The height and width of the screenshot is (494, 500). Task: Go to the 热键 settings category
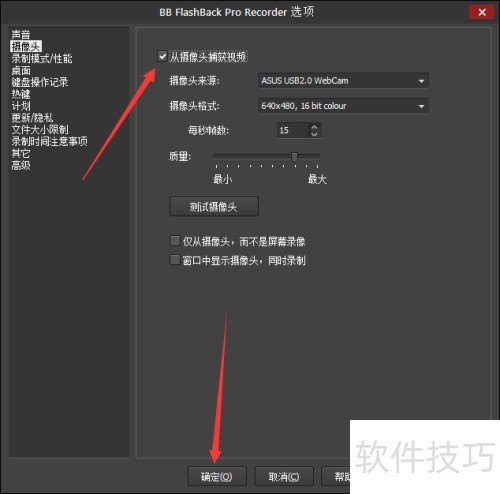21,94
